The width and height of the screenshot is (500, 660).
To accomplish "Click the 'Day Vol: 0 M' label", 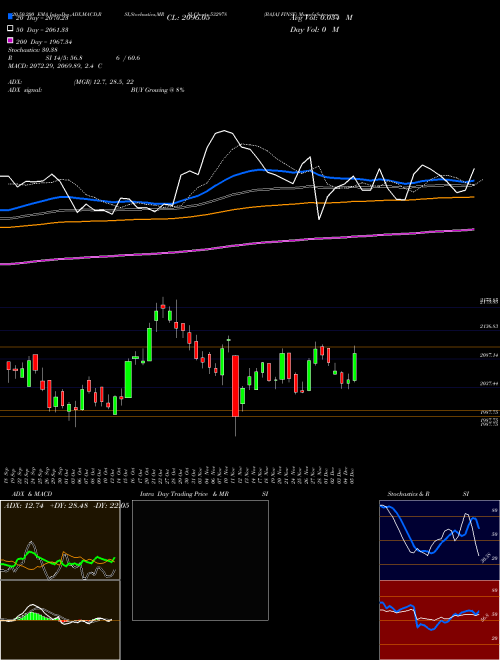I will (x=314, y=30).
